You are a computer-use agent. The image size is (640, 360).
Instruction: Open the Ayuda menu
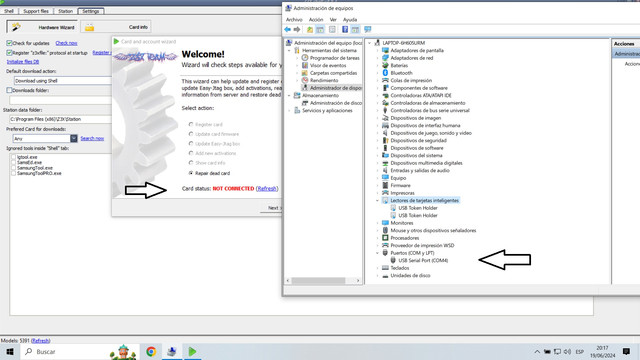(x=350, y=20)
